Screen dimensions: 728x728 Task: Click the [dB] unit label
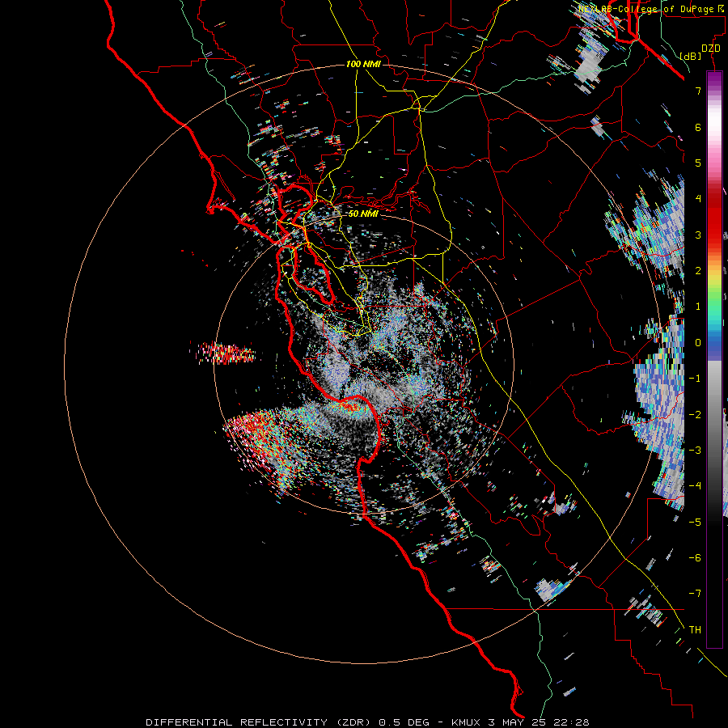691,56
